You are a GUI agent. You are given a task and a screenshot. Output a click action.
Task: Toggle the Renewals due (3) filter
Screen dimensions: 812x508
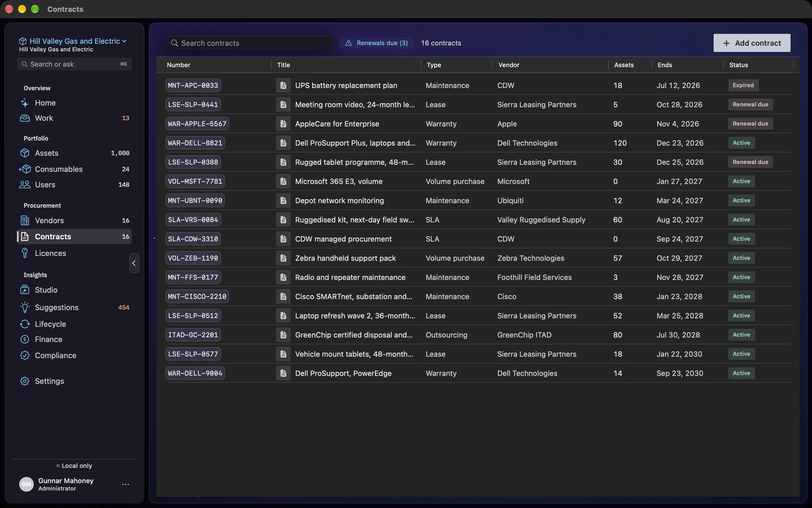pyautogui.click(x=376, y=43)
